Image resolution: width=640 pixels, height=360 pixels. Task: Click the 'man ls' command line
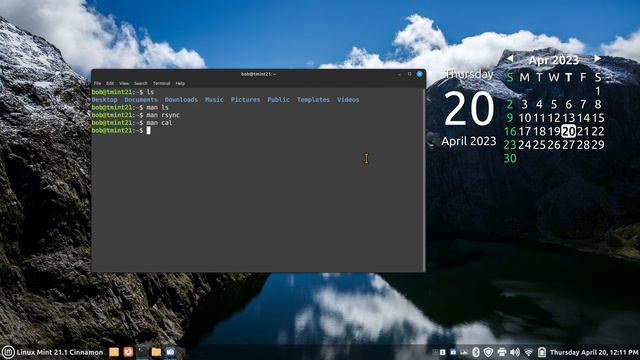[x=157, y=107]
